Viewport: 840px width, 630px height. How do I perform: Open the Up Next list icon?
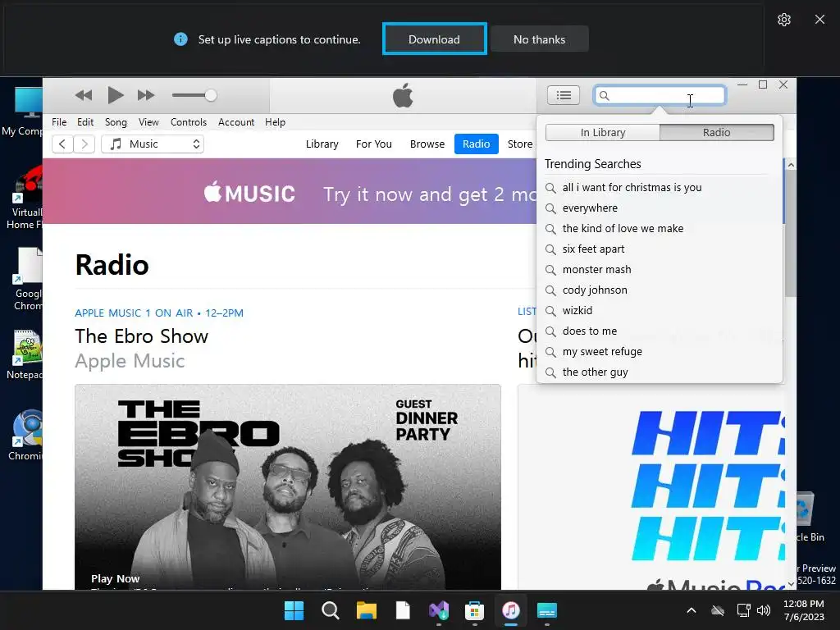(563, 95)
